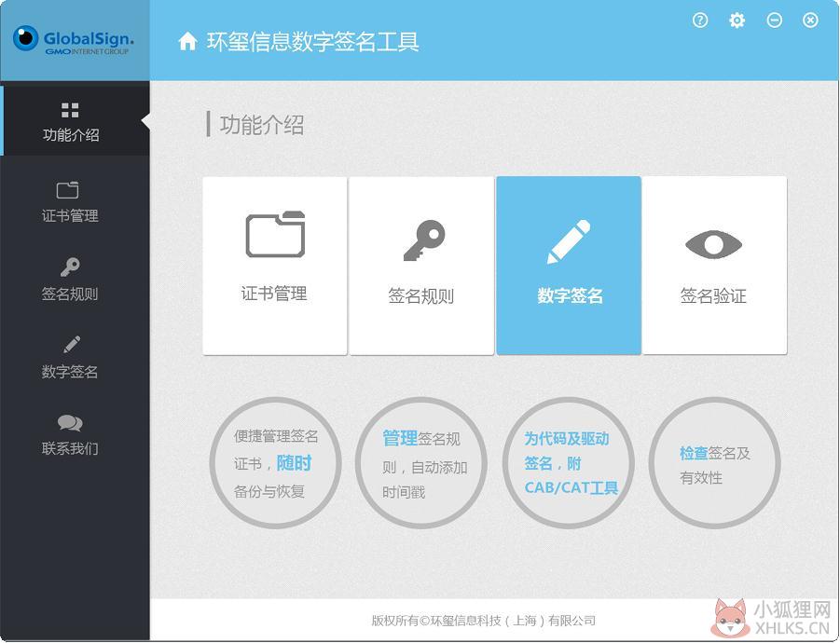Click the sidebar folder icon for 证书管理
The image size is (840, 643).
(x=67, y=190)
